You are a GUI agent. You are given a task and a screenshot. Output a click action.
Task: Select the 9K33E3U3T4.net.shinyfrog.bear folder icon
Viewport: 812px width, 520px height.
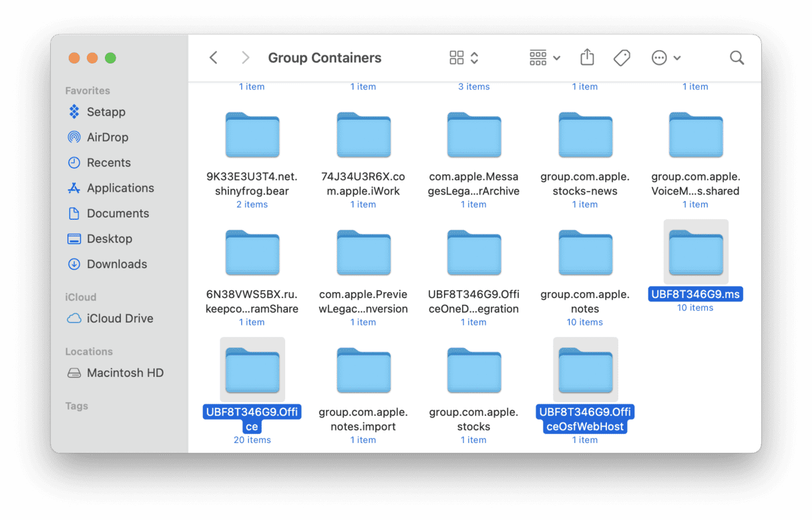[x=252, y=135]
